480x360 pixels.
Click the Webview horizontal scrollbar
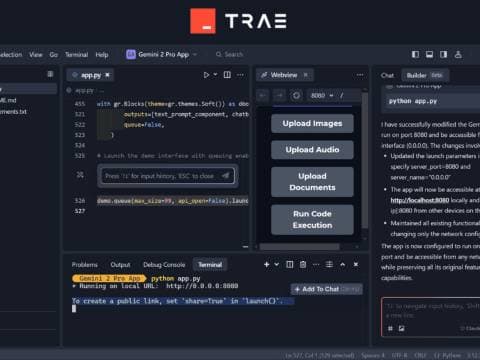point(299,247)
